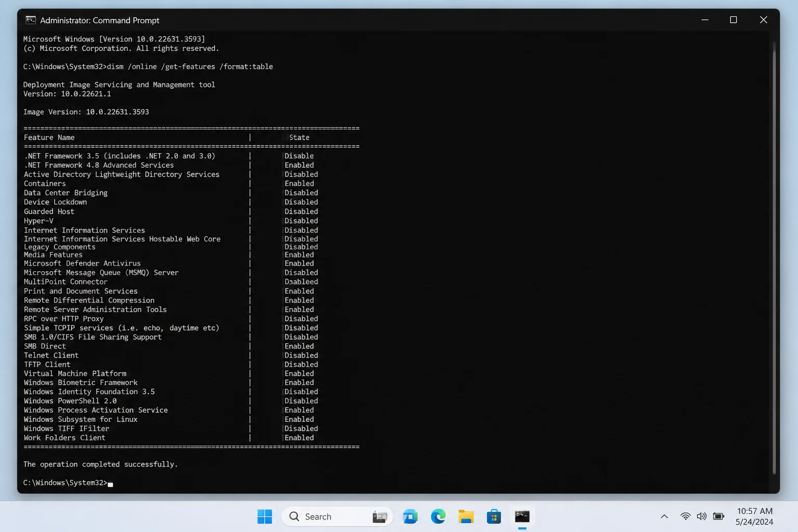
Task: Click the final C:\Windows\System32> prompt
Action: (65, 483)
